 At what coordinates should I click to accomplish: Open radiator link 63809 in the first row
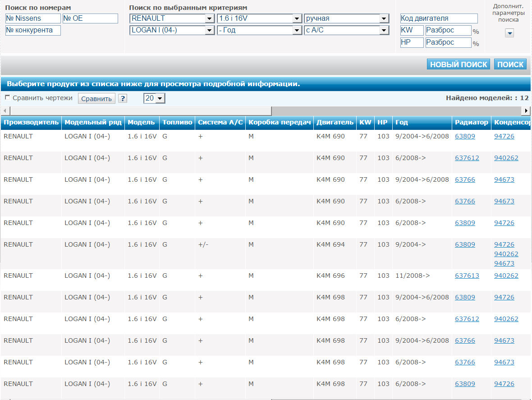pos(465,136)
